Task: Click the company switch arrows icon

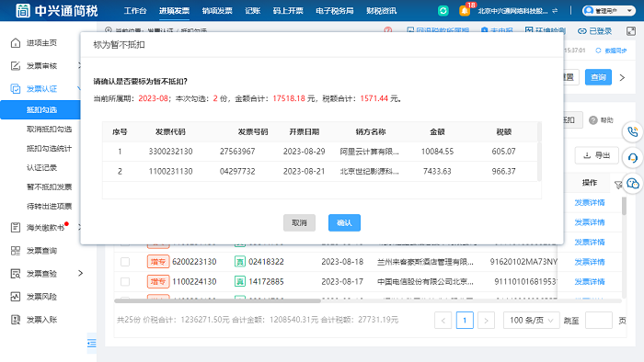Action: (x=555, y=11)
